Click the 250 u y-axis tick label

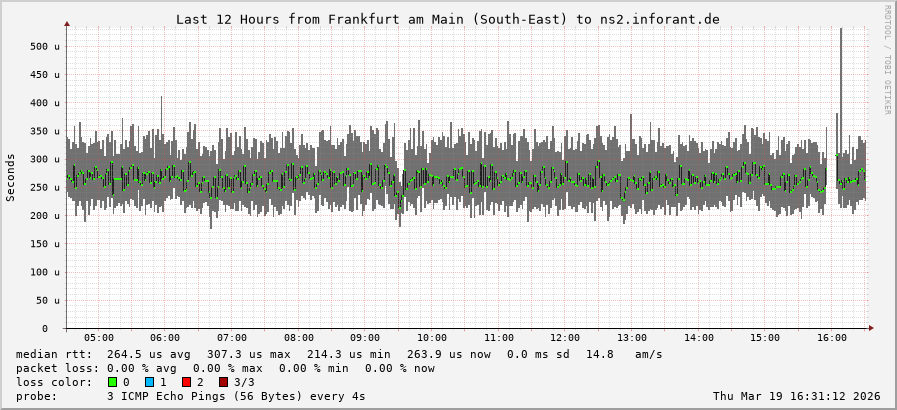click(x=47, y=187)
